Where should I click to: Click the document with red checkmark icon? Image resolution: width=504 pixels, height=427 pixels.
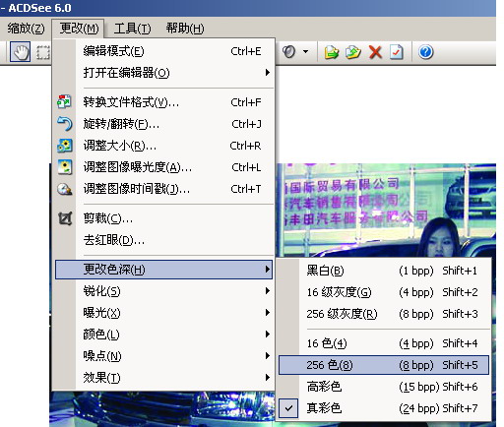pyautogui.click(x=396, y=52)
